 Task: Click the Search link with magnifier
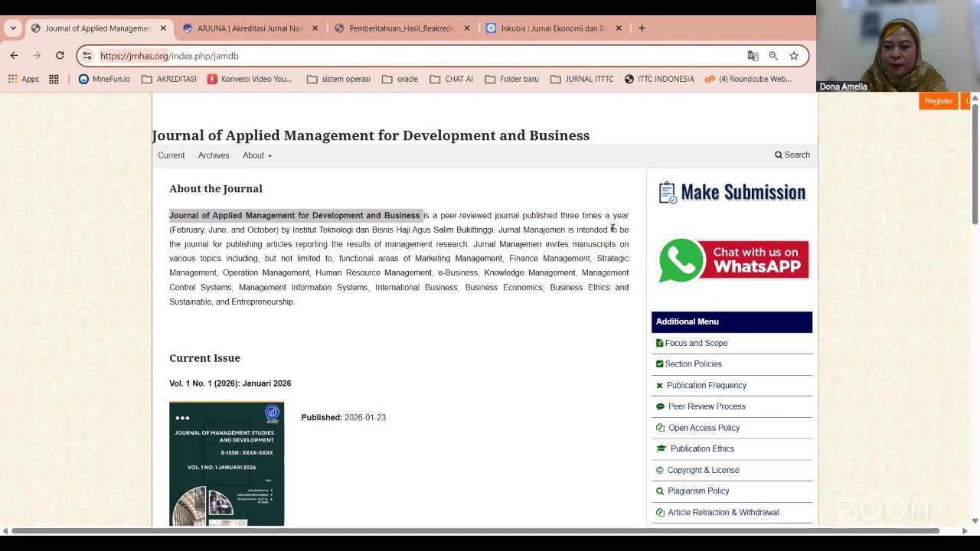click(792, 155)
